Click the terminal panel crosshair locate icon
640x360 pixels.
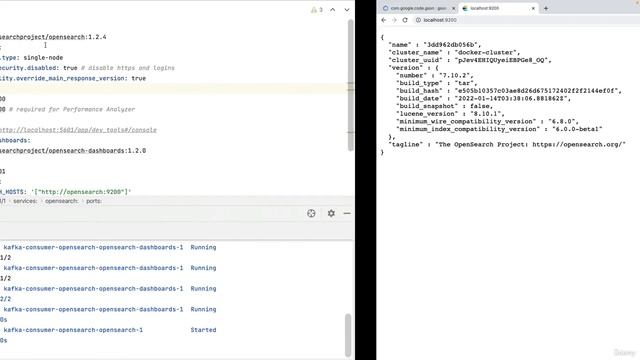311,213
